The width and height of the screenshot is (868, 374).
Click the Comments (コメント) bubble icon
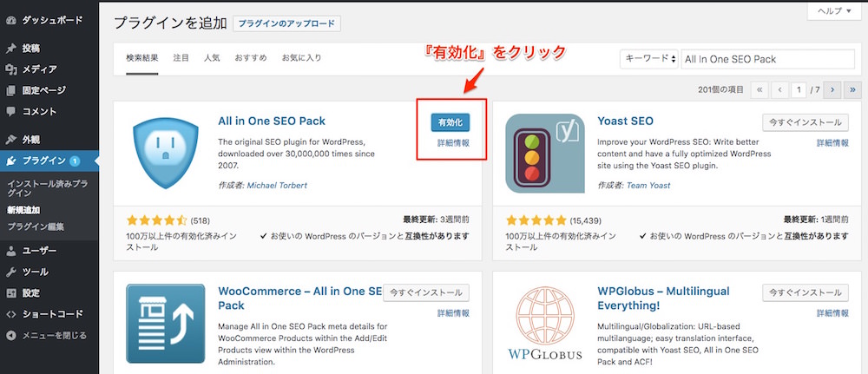[x=10, y=111]
